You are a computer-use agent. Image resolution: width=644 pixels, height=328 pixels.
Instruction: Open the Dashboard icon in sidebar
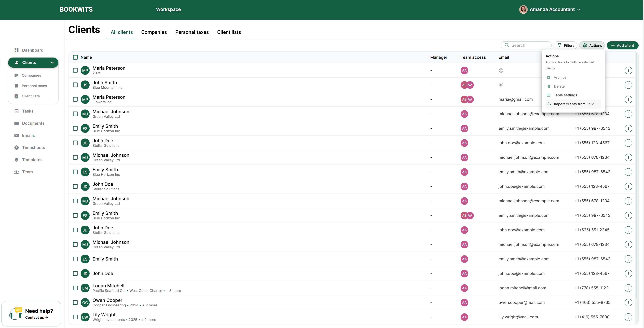tap(17, 50)
